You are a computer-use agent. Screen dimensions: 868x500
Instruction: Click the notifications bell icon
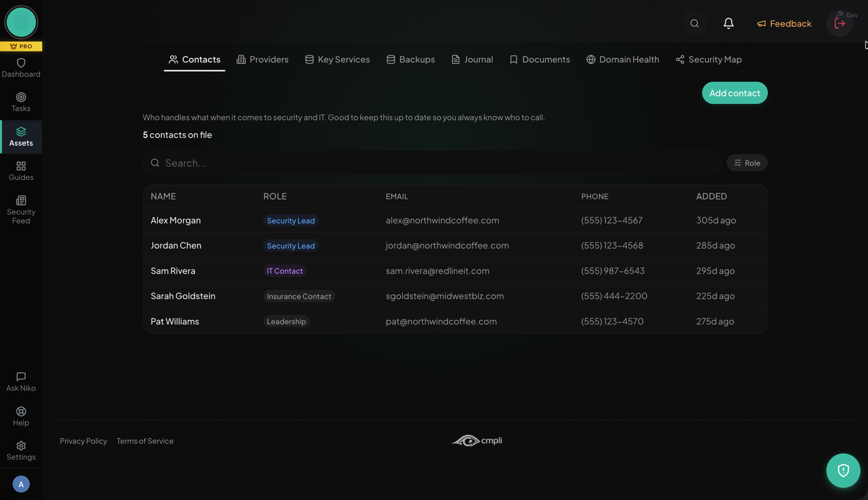pyautogui.click(x=728, y=24)
